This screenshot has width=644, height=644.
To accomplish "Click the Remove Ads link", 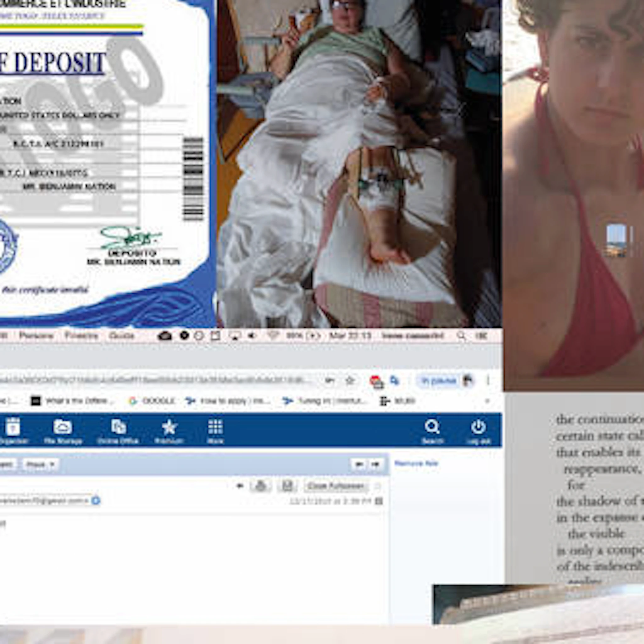I will [x=416, y=463].
